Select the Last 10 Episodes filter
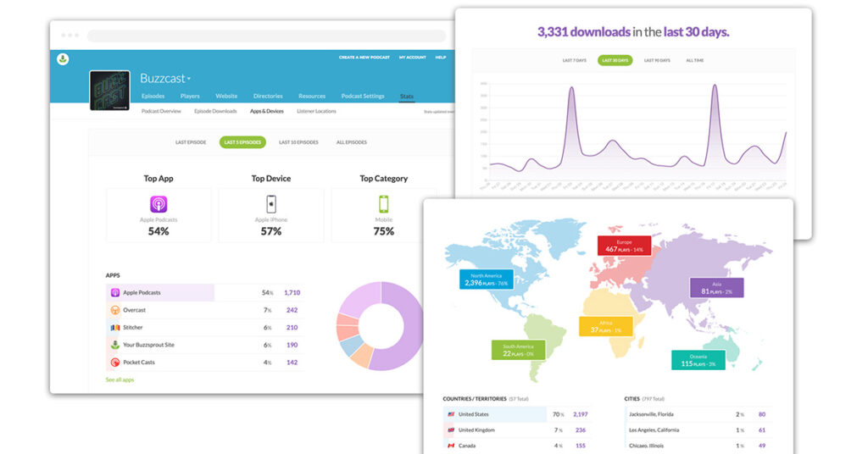 pos(298,142)
